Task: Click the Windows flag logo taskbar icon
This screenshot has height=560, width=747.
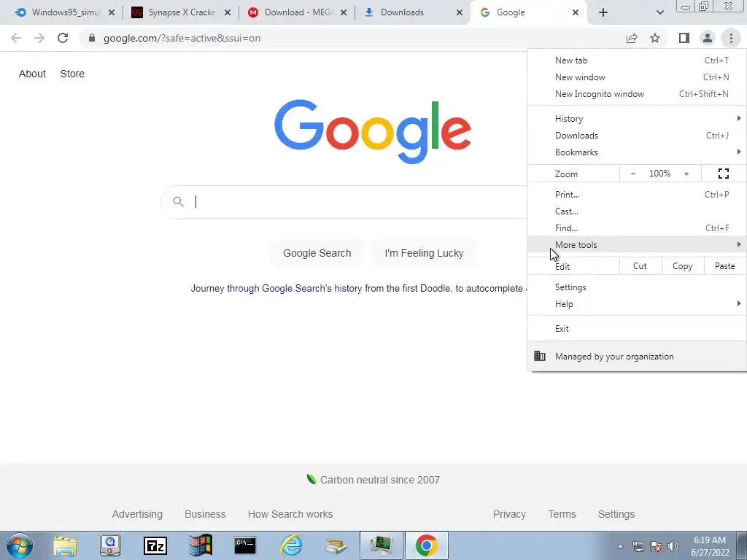Action: [201, 545]
